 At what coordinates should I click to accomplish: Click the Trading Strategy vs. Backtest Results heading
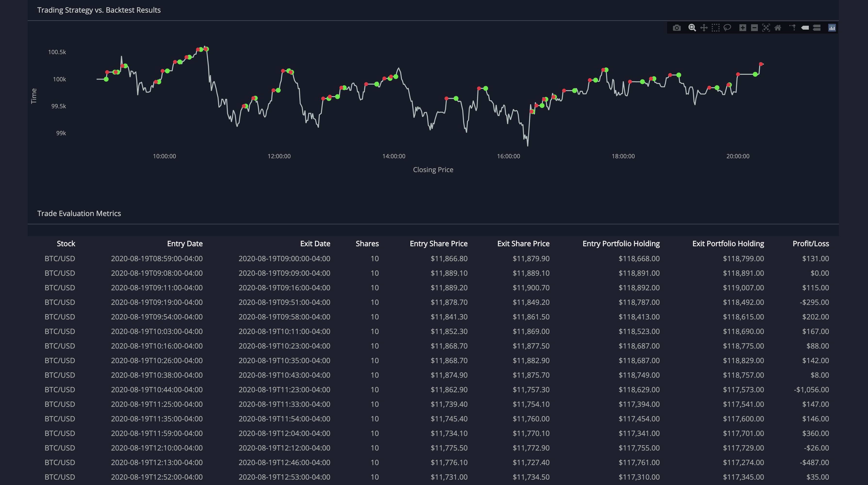tap(99, 10)
